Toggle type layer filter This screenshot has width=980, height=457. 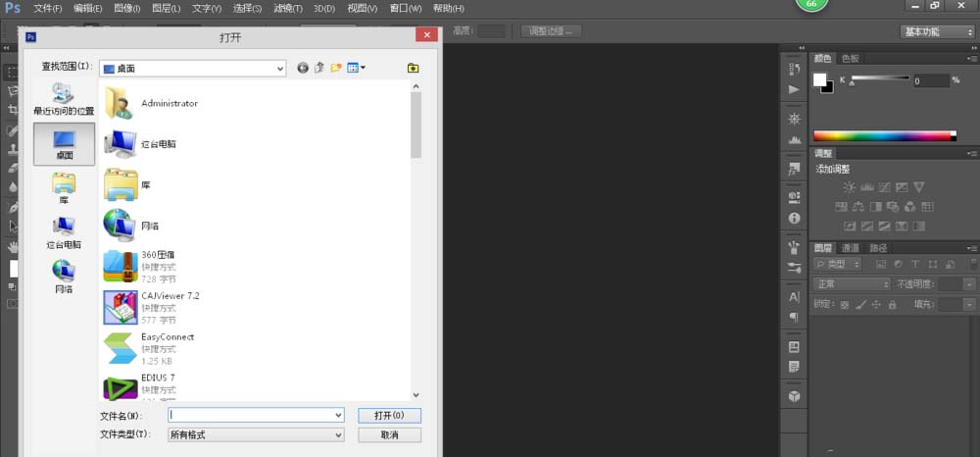(x=915, y=265)
